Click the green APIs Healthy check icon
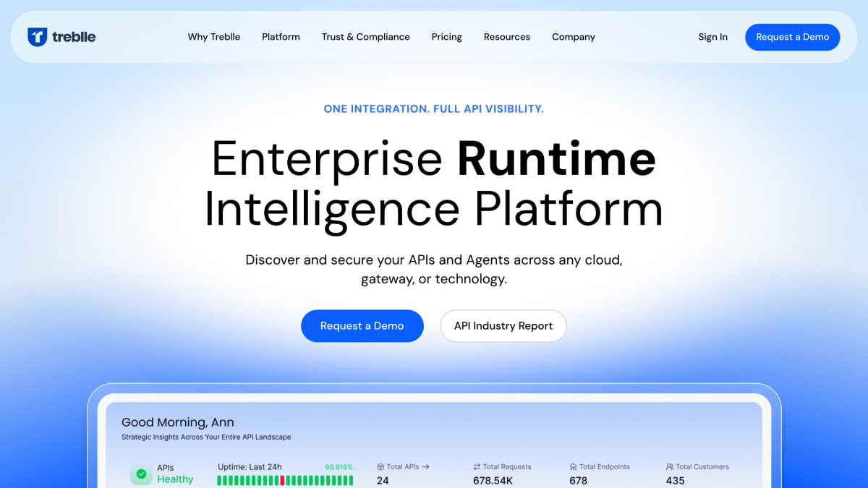The height and width of the screenshot is (488, 868). coord(141,474)
